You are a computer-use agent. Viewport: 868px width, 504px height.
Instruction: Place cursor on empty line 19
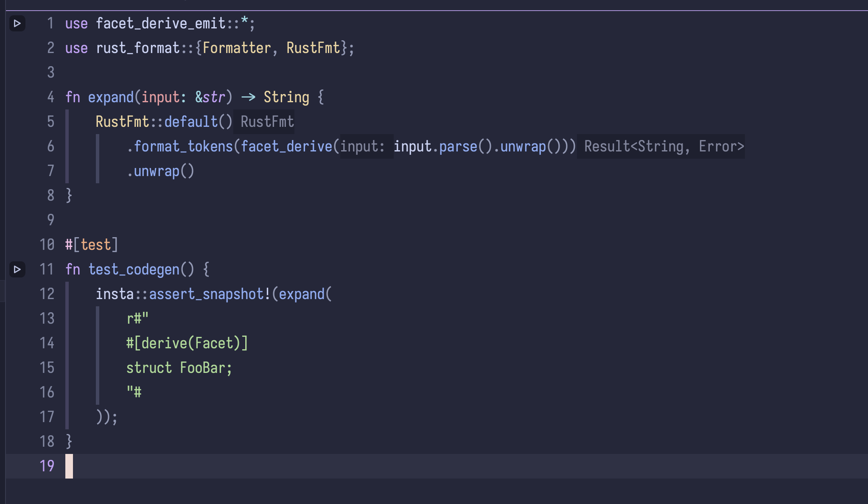click(x=255, y=466)
